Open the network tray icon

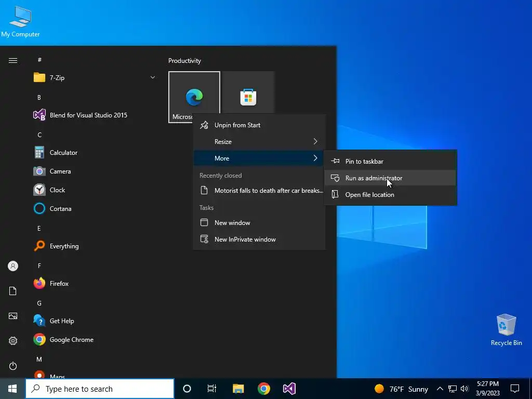tap(453, 389)
